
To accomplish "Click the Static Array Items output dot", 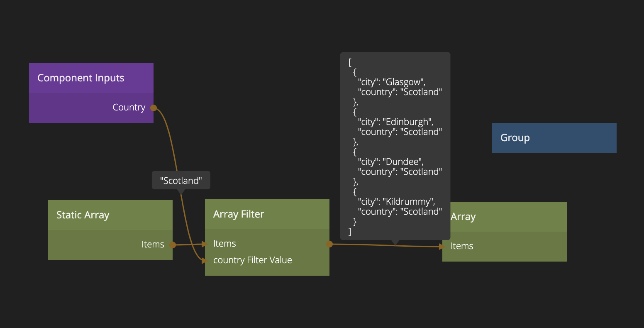I will click(173, 245).
